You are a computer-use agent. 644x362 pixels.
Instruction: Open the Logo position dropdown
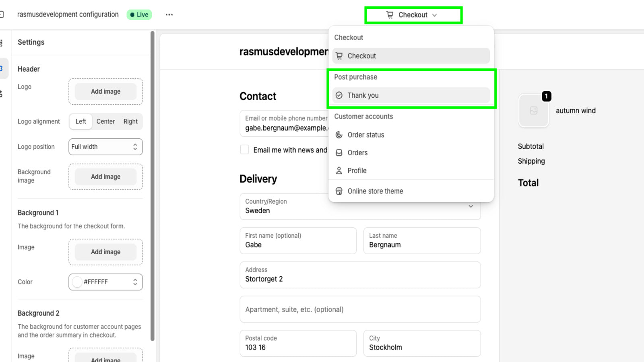click(x=105, y=146)
